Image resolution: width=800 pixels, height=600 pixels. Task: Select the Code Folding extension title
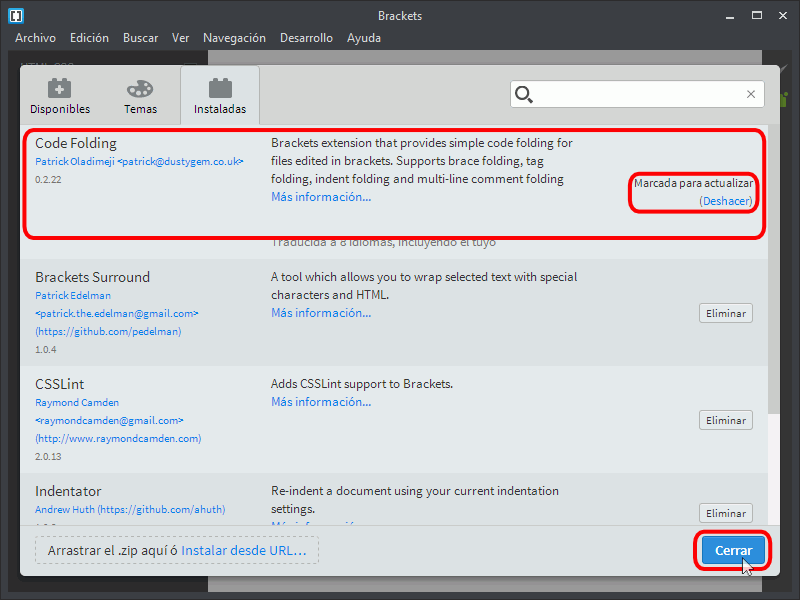point(76,143)
